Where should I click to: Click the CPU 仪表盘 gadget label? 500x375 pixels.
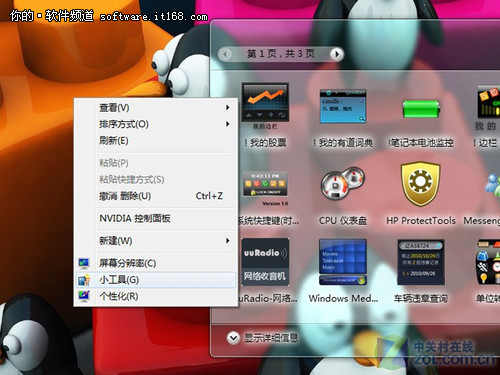(x=343, y=221)
